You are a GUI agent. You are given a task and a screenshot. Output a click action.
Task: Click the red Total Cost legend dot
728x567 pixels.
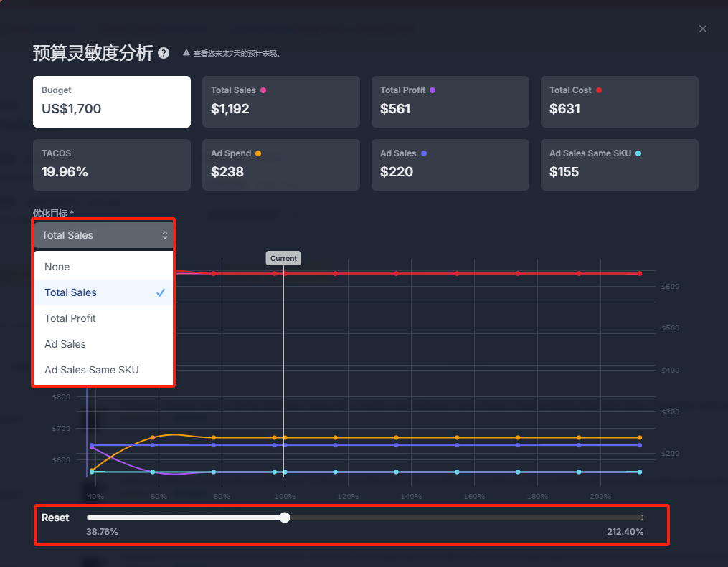point(599,90)
